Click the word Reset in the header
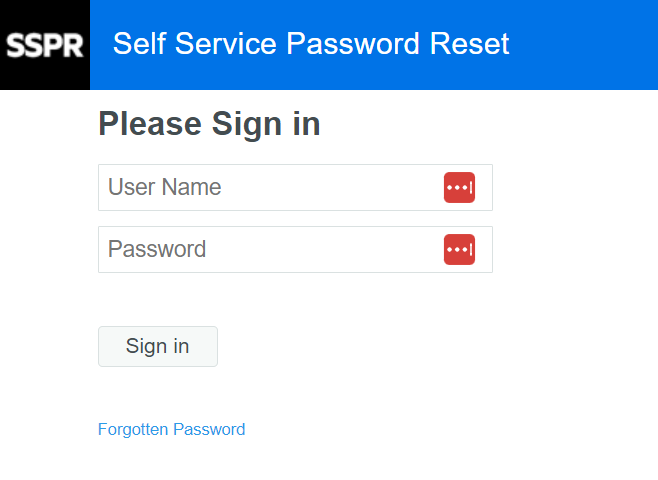The width and height of the screenshot is (658, 480). (x=470, y=44)
